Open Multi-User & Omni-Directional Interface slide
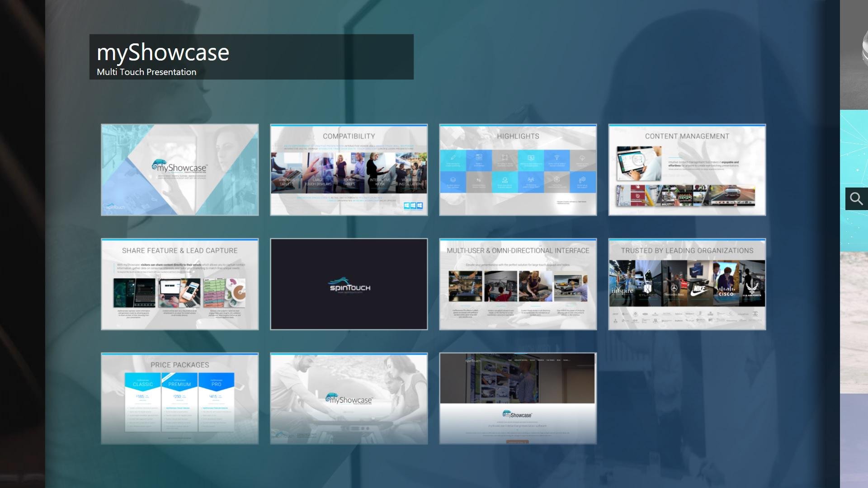This screenshot has height=488, width=868. click(518, 284)
